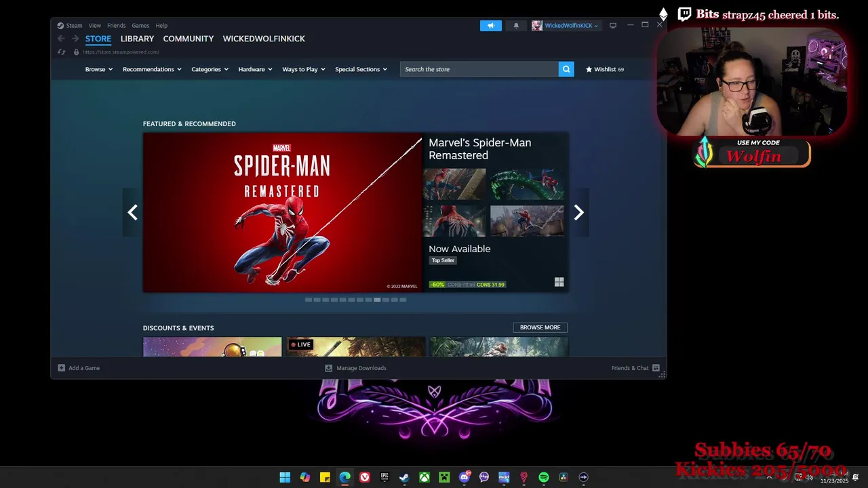Click the Windows platform icon on Spider-Man card

click(x=559, y=282)
